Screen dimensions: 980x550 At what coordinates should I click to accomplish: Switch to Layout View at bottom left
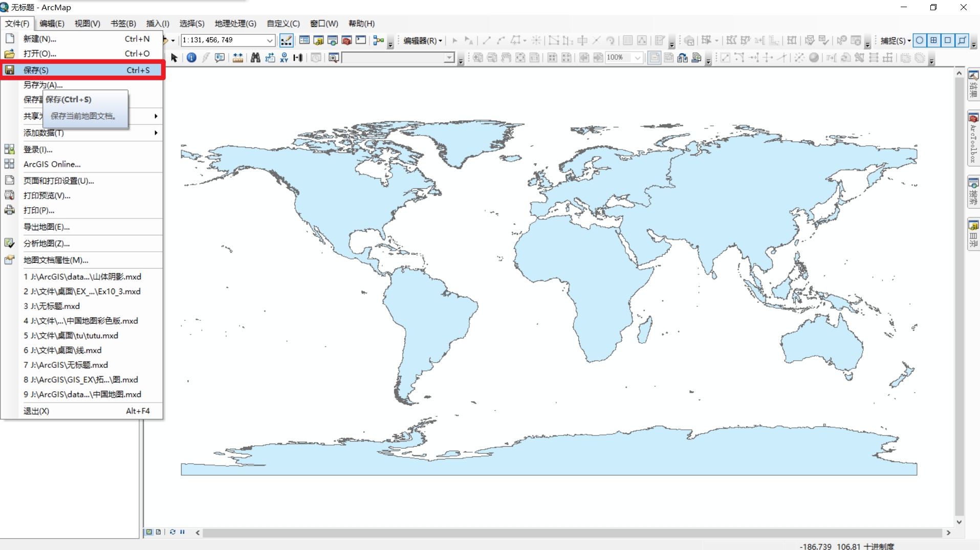tap(158, 532)
